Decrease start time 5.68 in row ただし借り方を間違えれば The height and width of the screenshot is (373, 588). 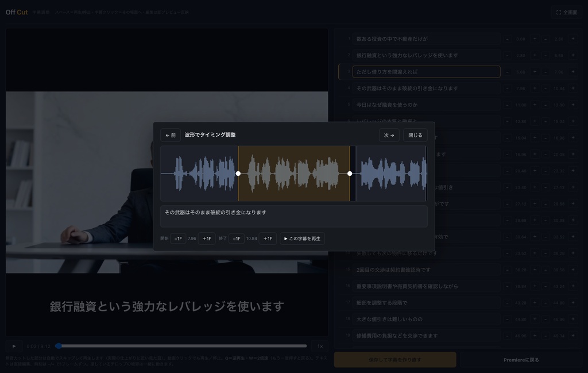tap(508, 72)
